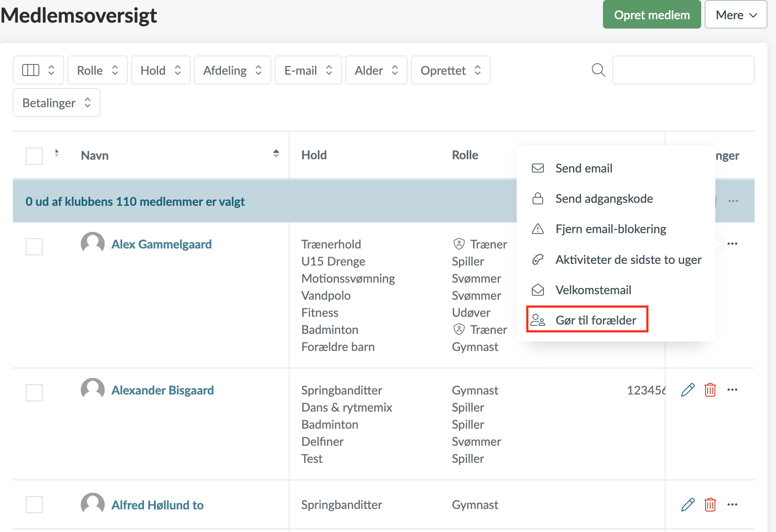This screenshot has height=532, width=776.
Task: Edit Alexander Bisgaard with pencil icon
Action: [x=688, y=390]
